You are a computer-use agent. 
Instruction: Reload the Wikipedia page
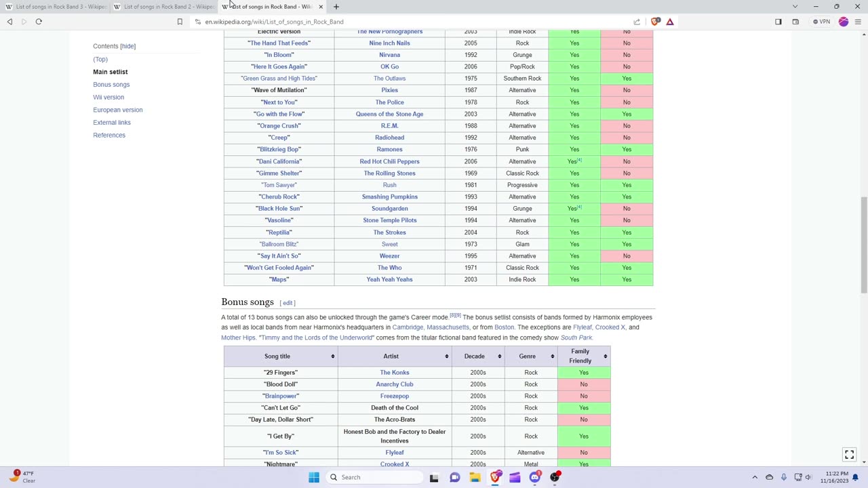(x=39, y=22)
